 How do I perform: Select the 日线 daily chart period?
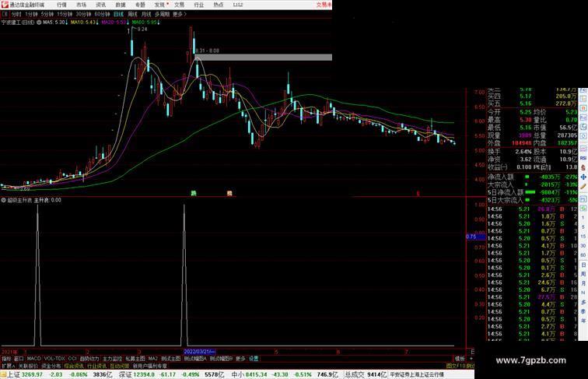[118, 14]
